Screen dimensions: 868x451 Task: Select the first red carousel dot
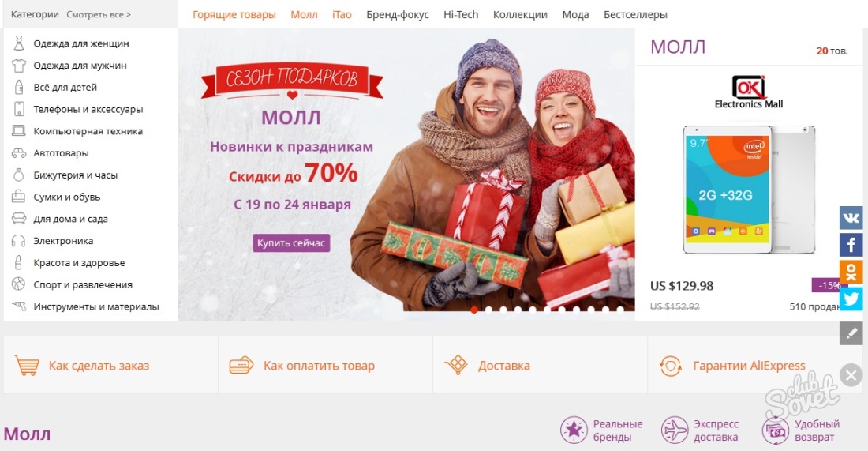click(474, 310)
